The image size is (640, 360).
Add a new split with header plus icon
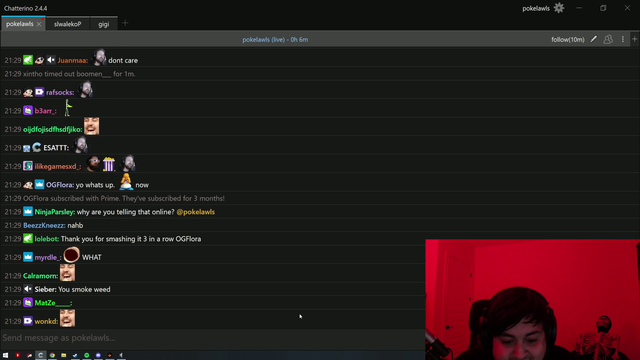point(634,39)
